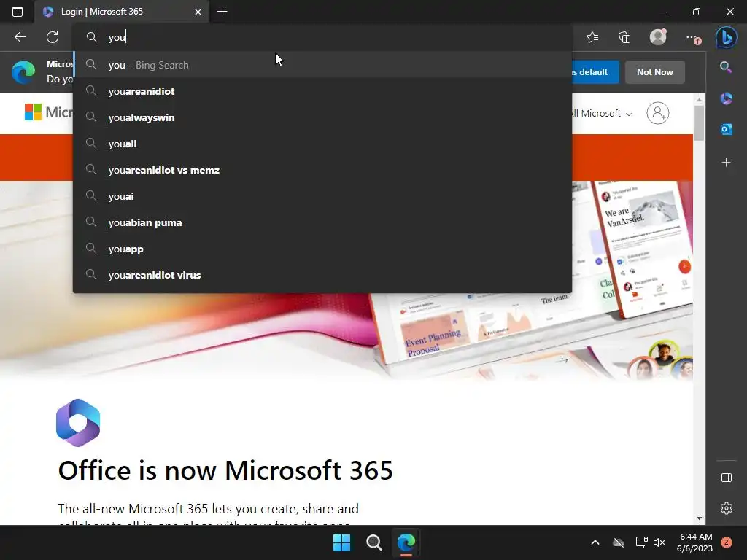Add a sidebar app with plus icon
747x560 pixels.
point(726,163)
